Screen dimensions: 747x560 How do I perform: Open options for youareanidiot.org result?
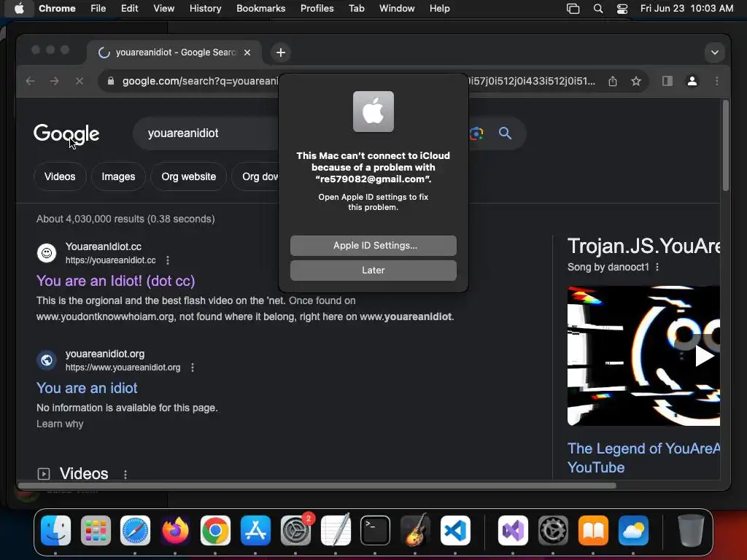click(x=193, y=367)
